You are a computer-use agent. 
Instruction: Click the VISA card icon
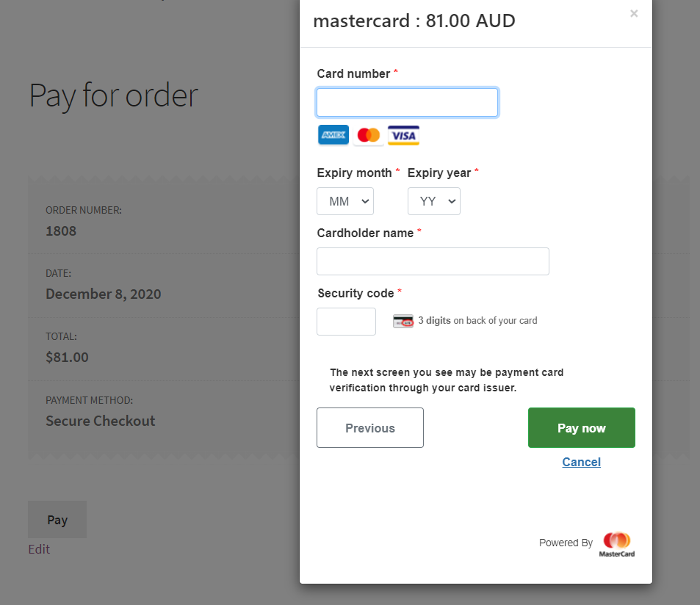click(403, 135)
